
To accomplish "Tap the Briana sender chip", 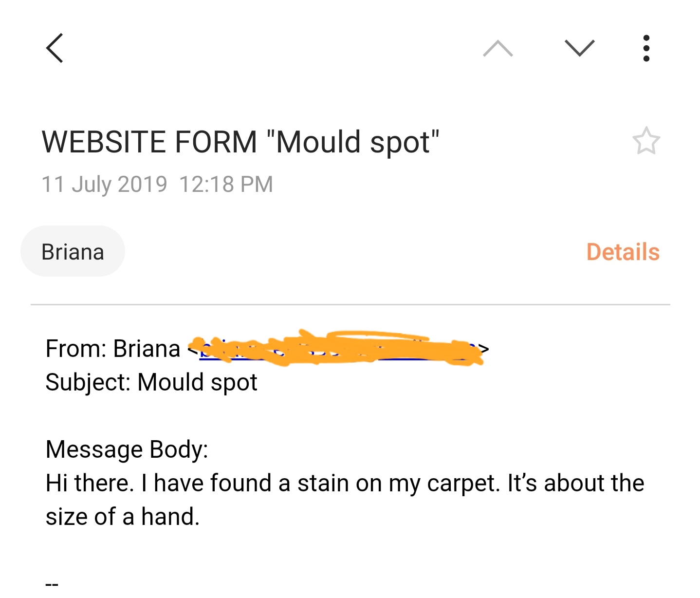I will pos(73,252).
